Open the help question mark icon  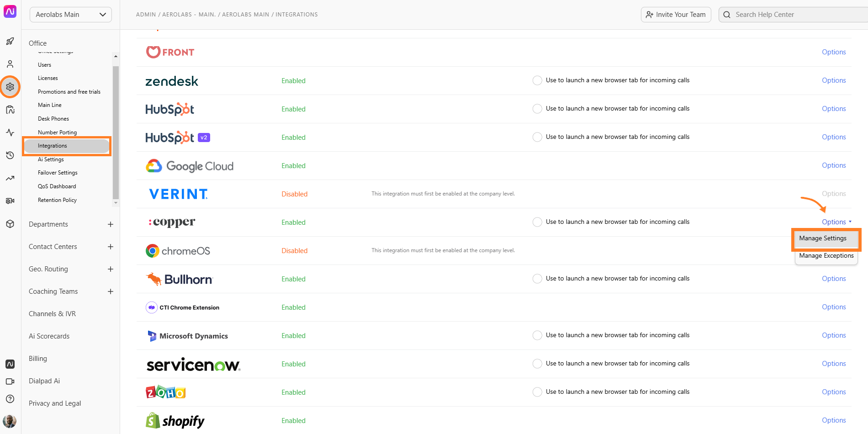point(10,399)
